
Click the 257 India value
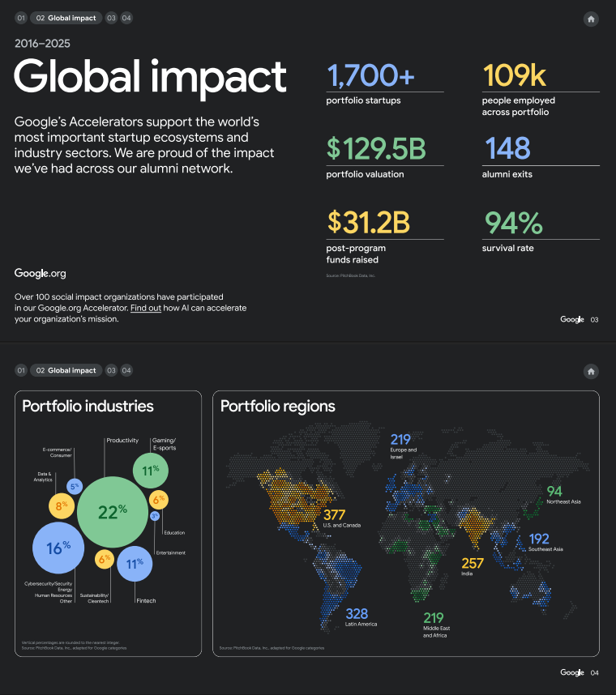(473, 563)
